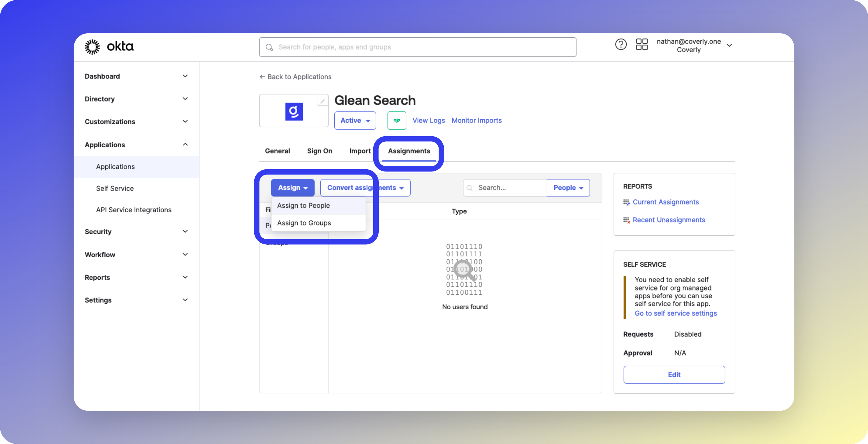Click the Edit self service button

(x=674, y=375)
